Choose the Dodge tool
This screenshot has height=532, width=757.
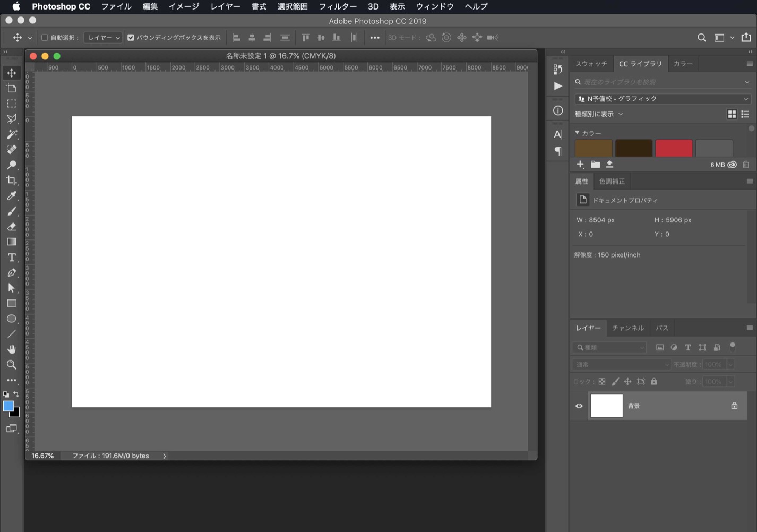click(x=12, y=165)
